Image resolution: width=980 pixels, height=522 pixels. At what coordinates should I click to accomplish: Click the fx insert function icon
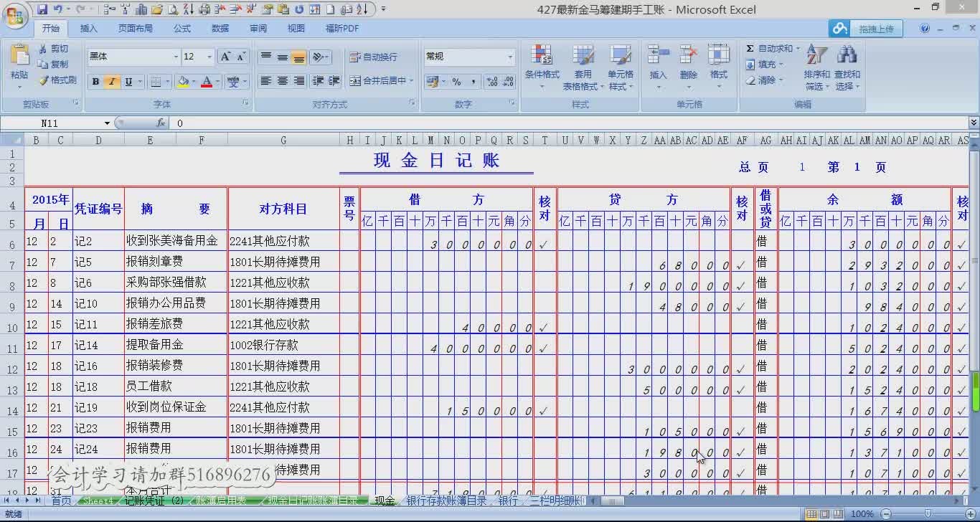click(x=161, y=123)
